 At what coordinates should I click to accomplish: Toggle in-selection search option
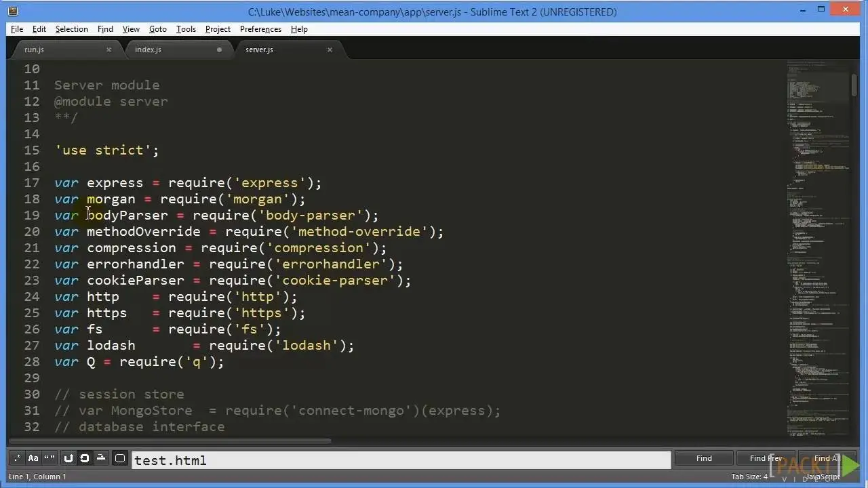[x=100, y=458]
